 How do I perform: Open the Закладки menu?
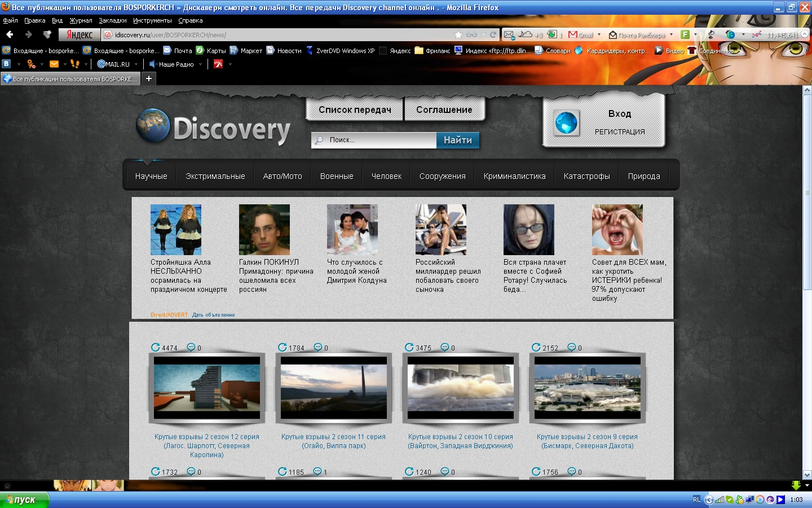tap(113, 20)
